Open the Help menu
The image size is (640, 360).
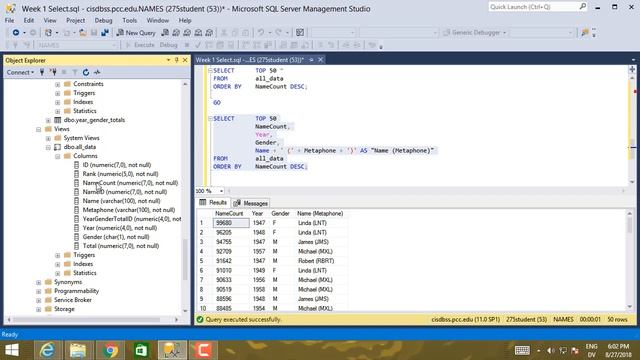tap(185, 20)
